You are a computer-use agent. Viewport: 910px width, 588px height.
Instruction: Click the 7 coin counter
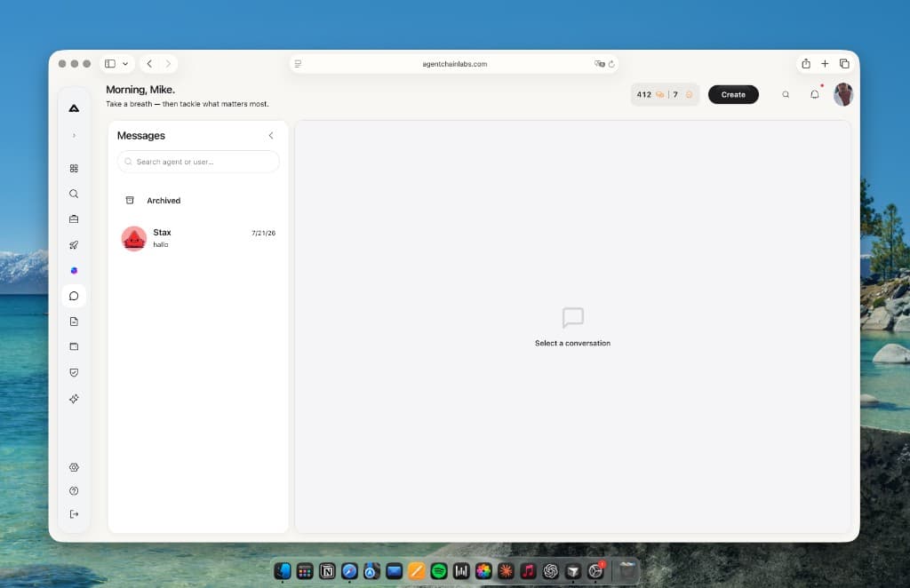tap(682, 94)
